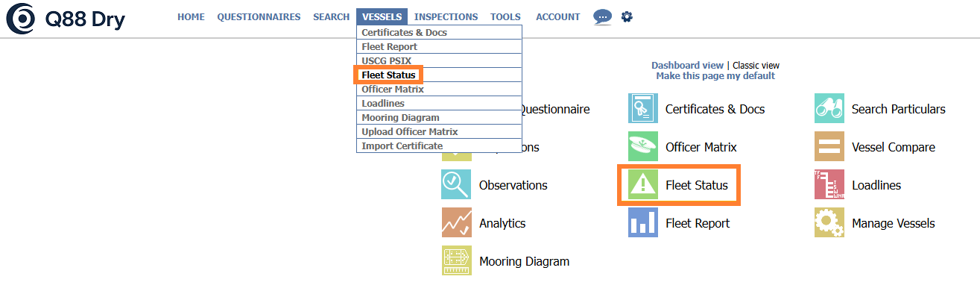The image size is (980, 294).
Task: Open the settings gear icon
Action: click(627, 16)
